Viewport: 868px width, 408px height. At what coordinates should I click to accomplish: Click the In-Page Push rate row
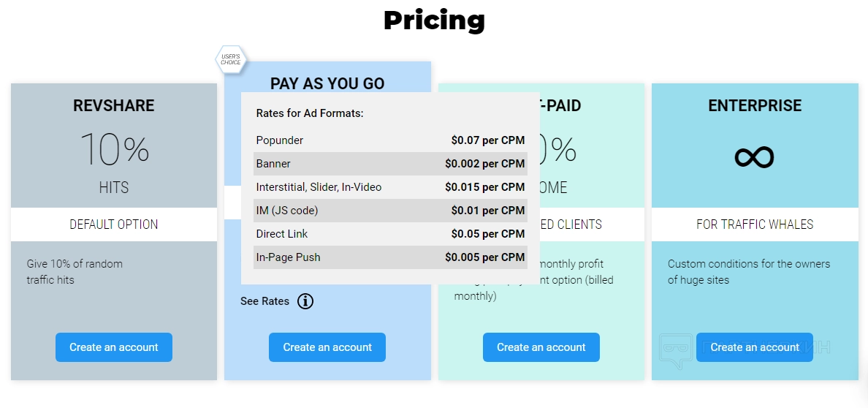click(390, 257)
